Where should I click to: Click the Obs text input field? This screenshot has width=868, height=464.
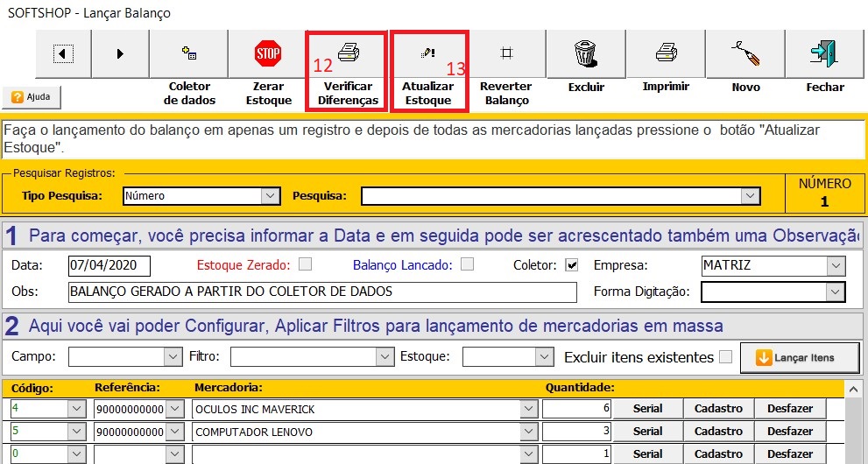(x=322, y=292)
